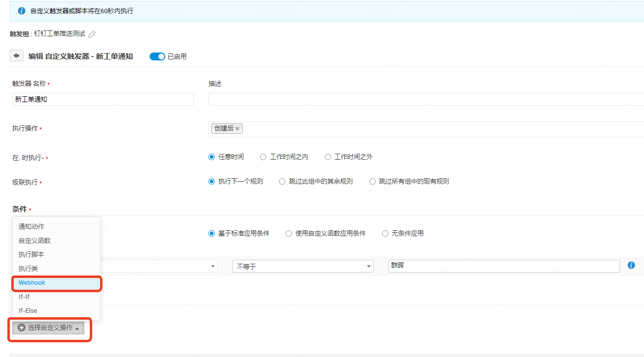Screen dimensions: 644x357
Task: Click the pencil icon beside 钉钉工单推送测试
Action: pyautogui.click(x=92, y=34)
